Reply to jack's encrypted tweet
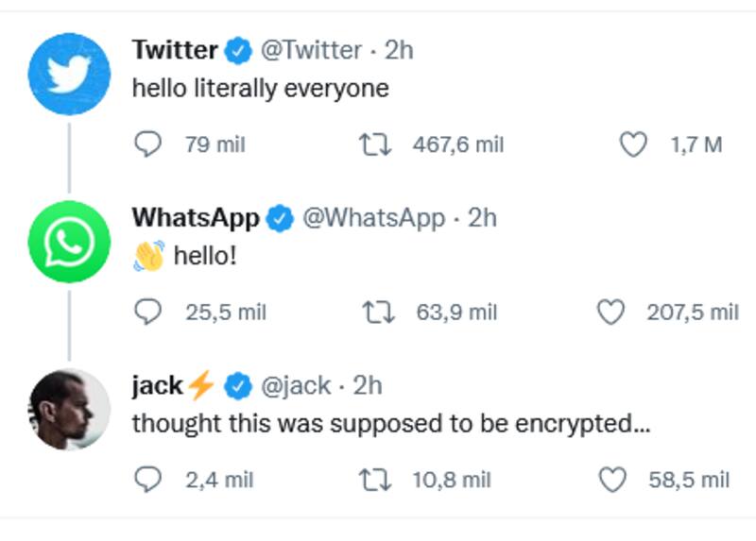This screenshot has height=541, width=756. (x=147, y=480)
